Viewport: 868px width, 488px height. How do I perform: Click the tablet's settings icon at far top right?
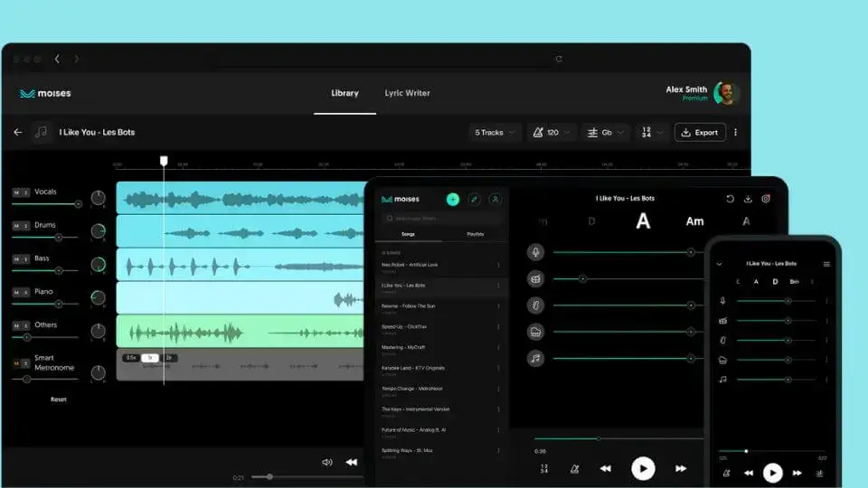pyautogui.click(x=766, y=199)
